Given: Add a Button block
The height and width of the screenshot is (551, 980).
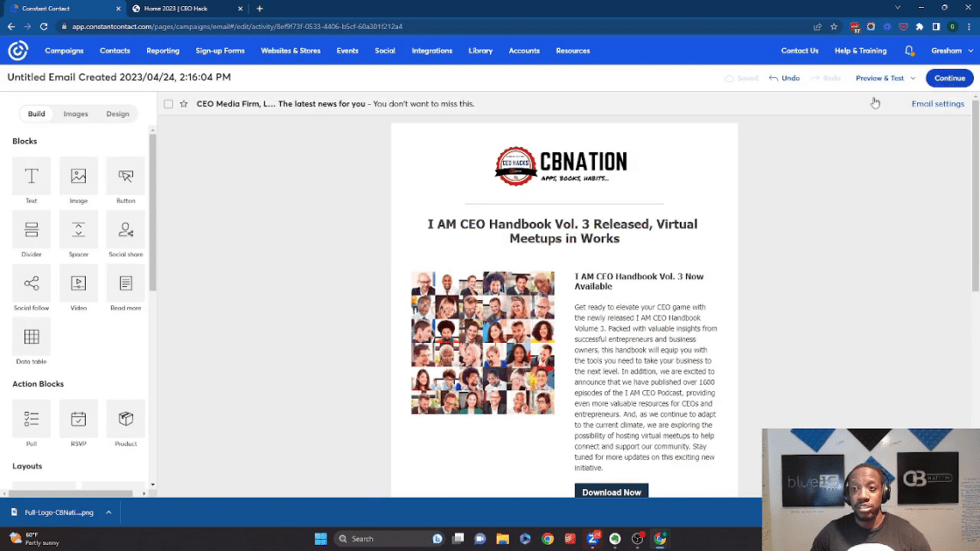Looking at the screenshot, I should coord(126,178).
